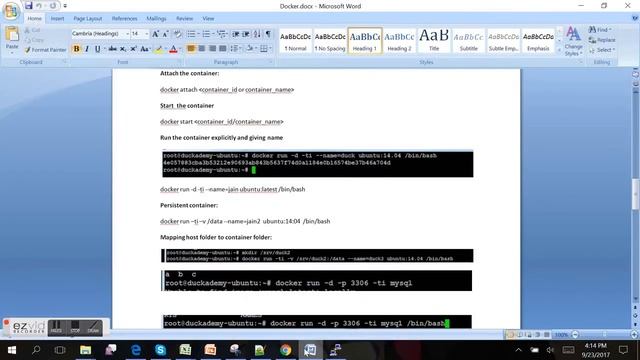Apply the No Spacing style
Viewport: 640px width, 360px height.
330,41
